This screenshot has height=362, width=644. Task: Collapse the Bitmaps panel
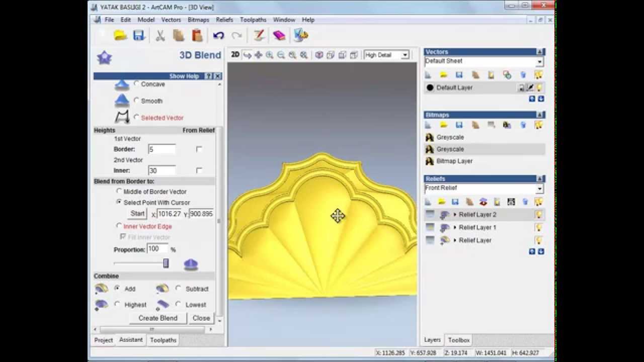tap(540, 115)
